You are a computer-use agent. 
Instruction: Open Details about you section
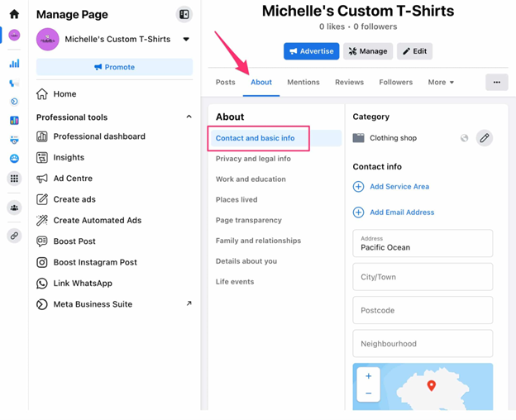click(246, 261)
